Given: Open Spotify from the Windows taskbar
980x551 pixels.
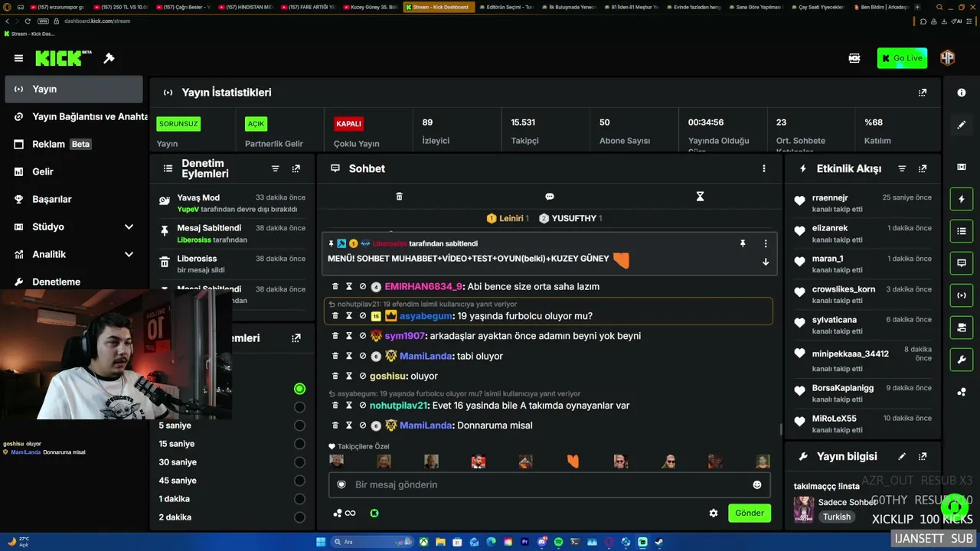Looking at the screenshot, I should (x=558, y=542).
